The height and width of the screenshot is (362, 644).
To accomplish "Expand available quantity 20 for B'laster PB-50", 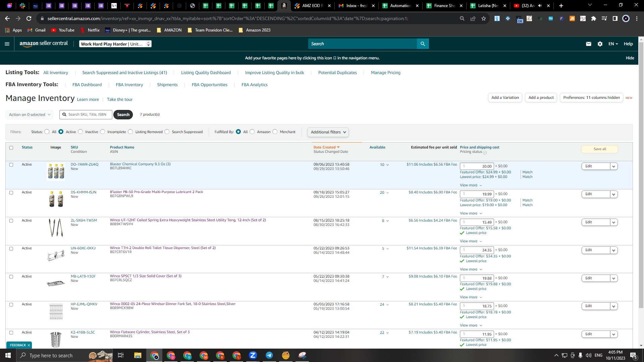I will (x=384, y=193).
